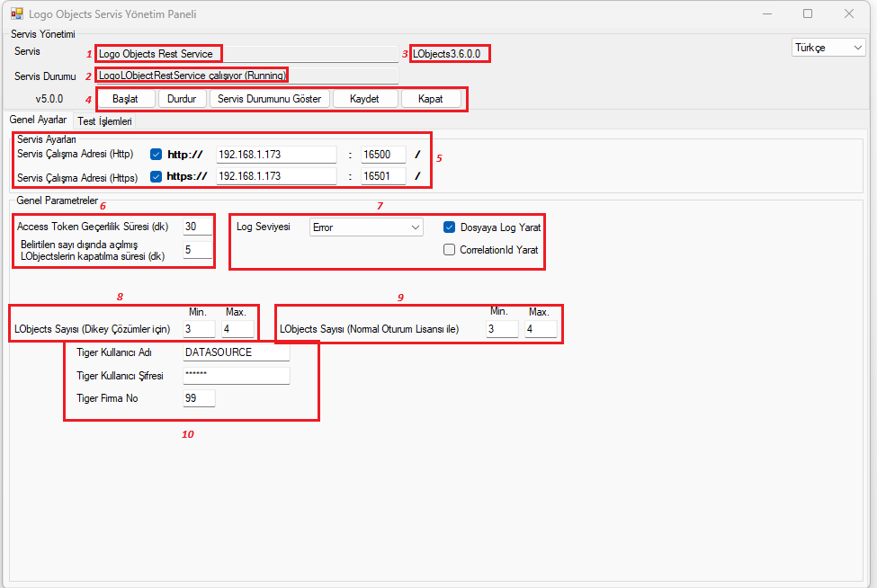The image size is (877, 588).
Task: Click the Https IP address field
Action: point(276,176)
